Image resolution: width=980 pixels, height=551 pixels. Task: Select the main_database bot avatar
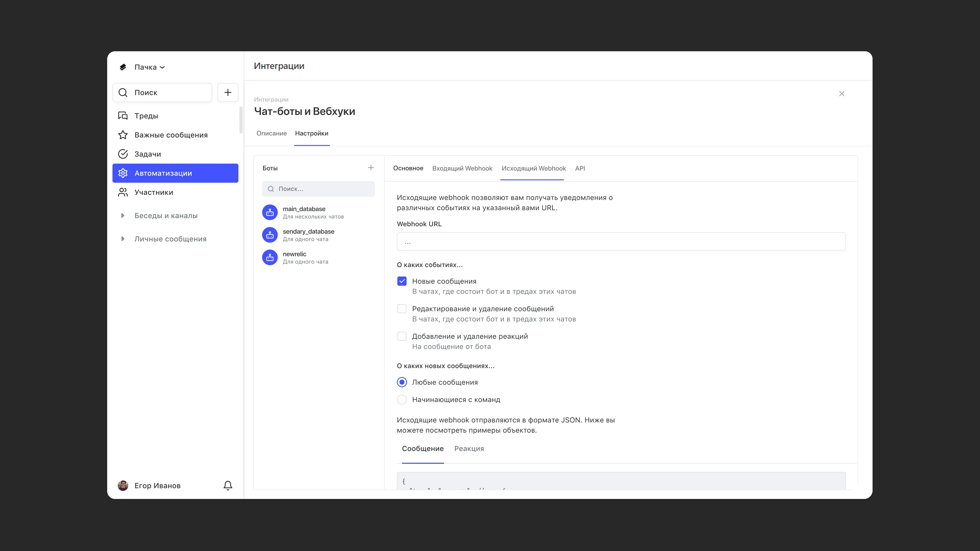(x=270, y=212)
